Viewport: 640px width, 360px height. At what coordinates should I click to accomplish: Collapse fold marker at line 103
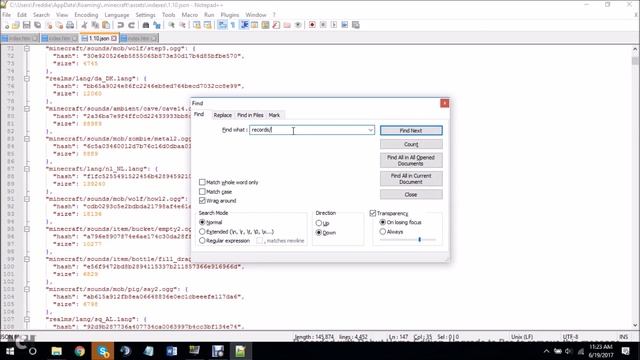27,289
